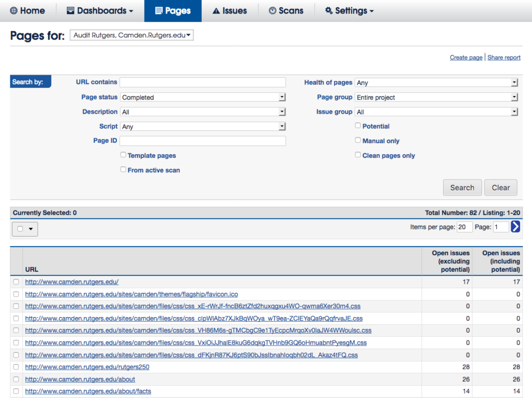Expand the Page status dropdown
This screenshot has width=532, height=398.
[203, 97]
